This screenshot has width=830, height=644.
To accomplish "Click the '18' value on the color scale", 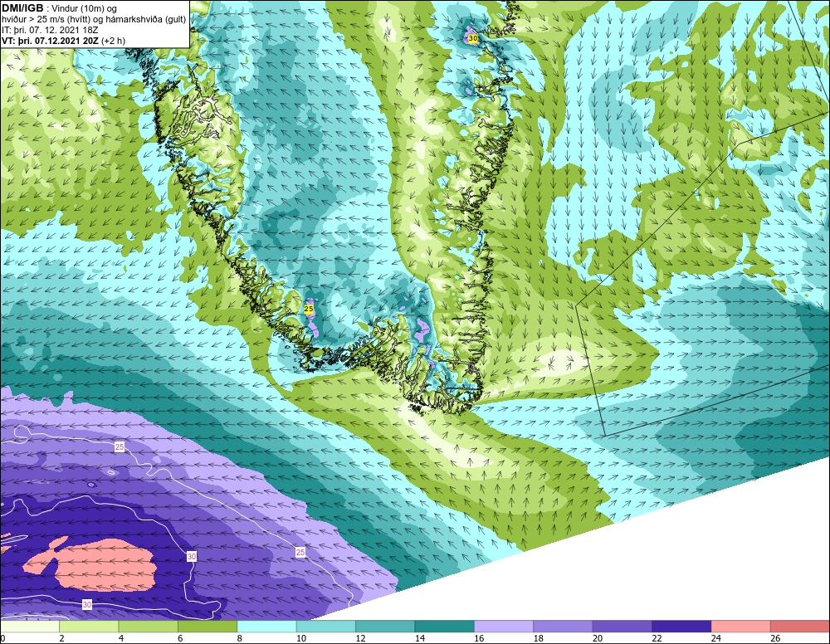I will point(539,638).
